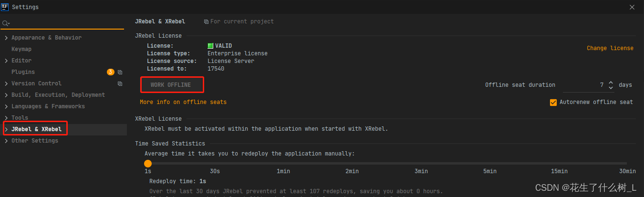Click the project icon beside Version Control
The width and height of the screenshot is (644, 197).
tap(120, 83)
